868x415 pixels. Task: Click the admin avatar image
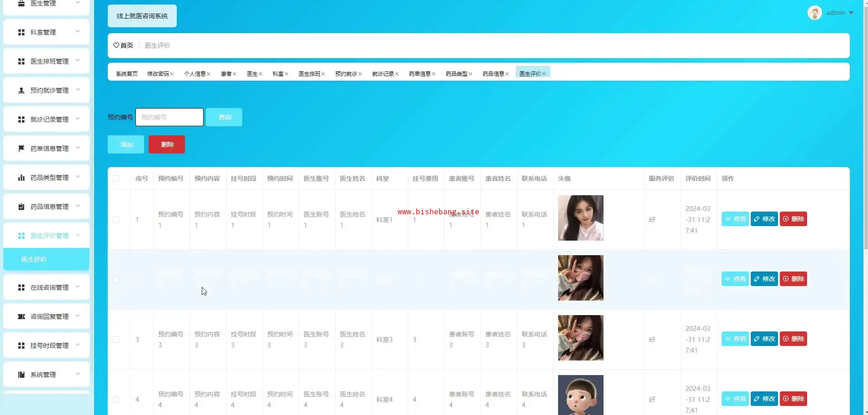pos(814,13)
